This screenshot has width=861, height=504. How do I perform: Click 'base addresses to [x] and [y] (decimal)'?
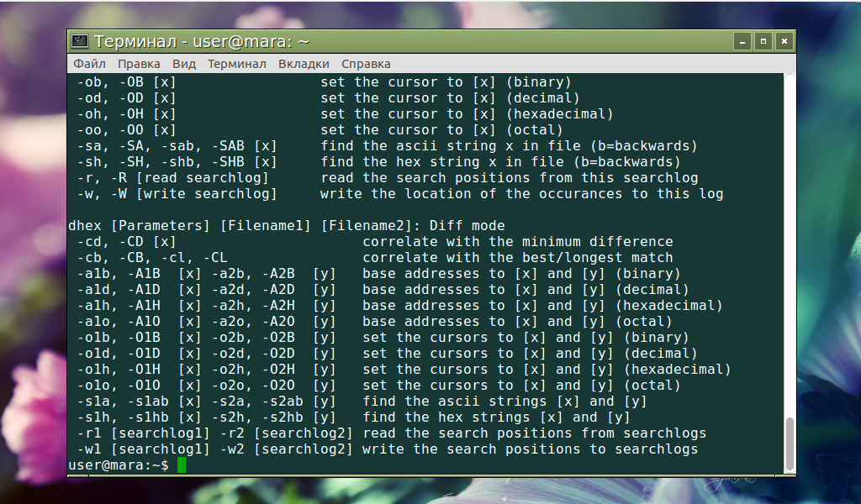click(526, 289)
